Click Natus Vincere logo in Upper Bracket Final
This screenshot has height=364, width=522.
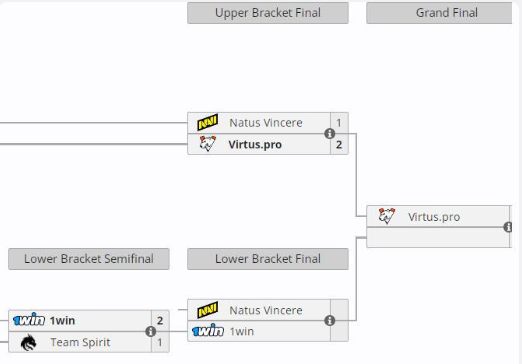click(207, 123)
